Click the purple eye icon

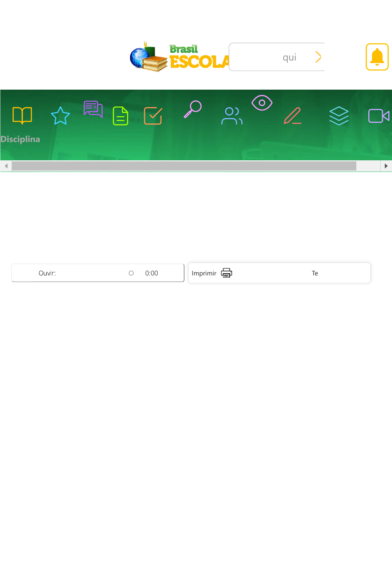point(262,103)
